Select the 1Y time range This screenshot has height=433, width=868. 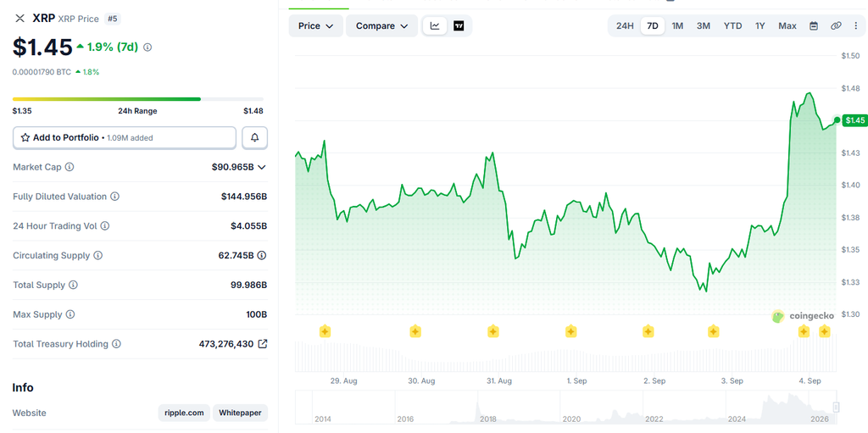click(x=760, y=26)
